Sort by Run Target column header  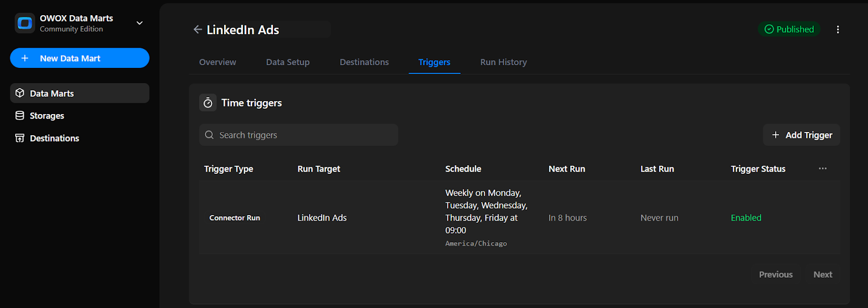click(x=319, y=169)
